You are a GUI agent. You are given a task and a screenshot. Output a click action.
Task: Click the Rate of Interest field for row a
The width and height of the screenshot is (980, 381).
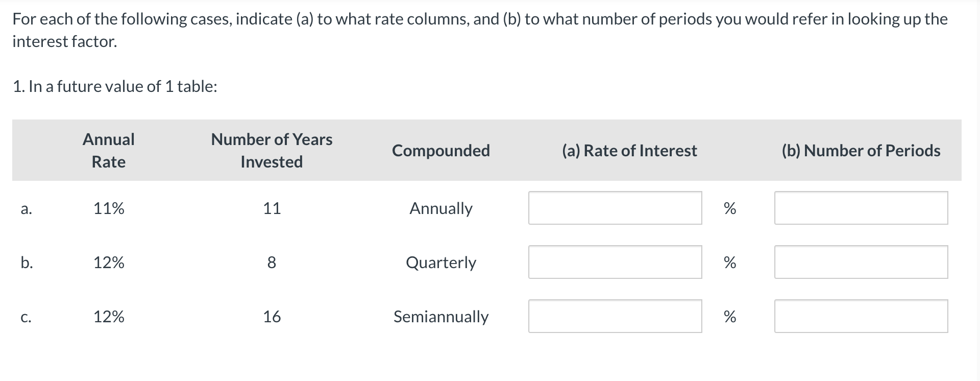615,208
